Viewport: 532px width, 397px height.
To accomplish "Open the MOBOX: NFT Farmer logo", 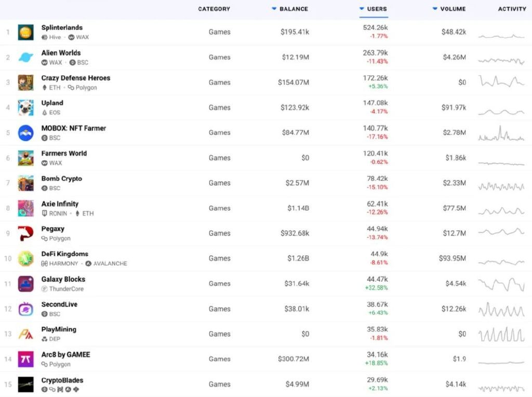I will (26, 133).
